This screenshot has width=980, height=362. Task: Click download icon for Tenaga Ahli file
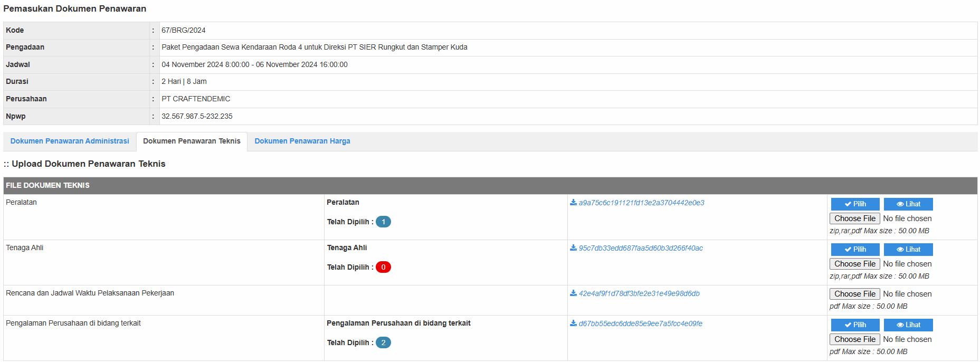(573, 248)
